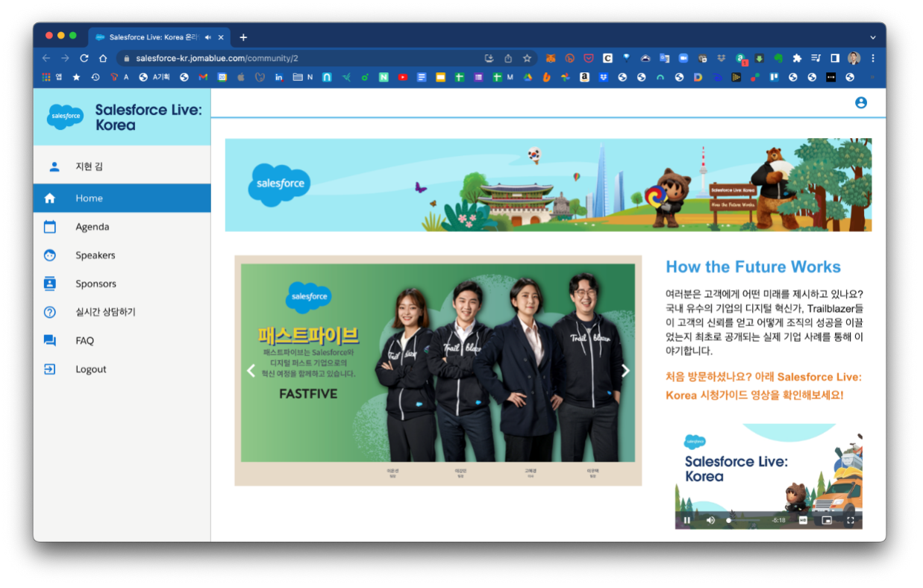Viewport: 923px width, 588px height.
Task: Click the orange 처음 방문하셨나요? guide text
Action: [764, 386]
